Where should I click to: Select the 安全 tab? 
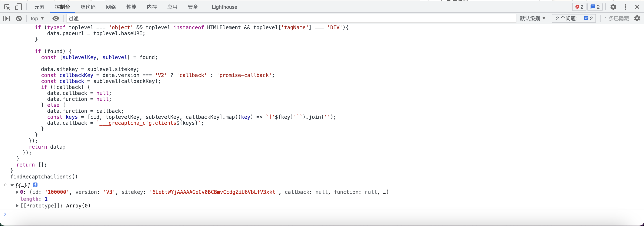click(x=193, y=7)
